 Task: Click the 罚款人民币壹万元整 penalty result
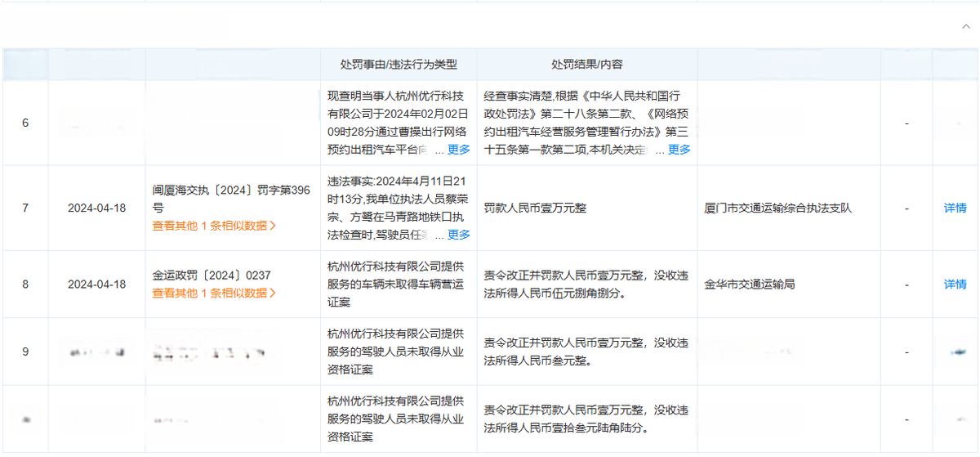535,208
